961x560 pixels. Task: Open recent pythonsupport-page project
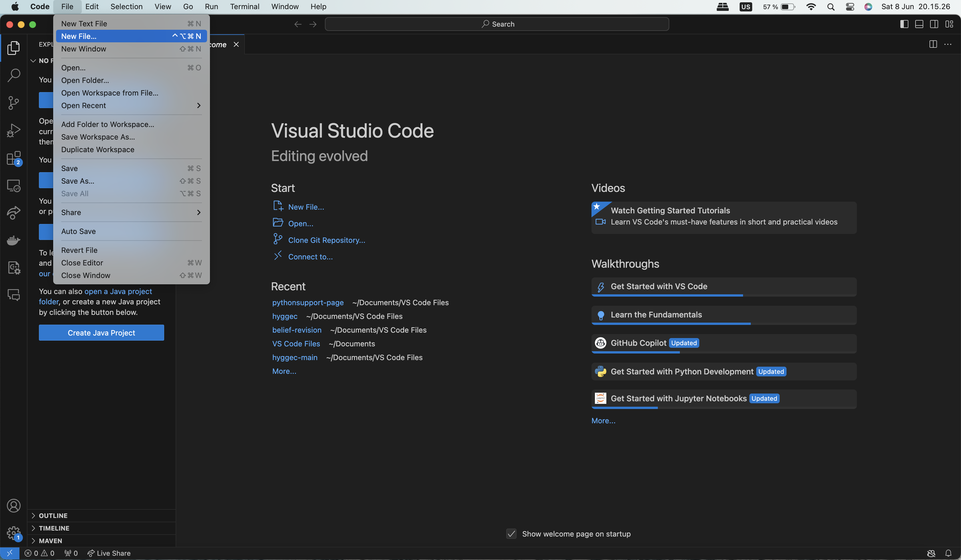point(308,303)
